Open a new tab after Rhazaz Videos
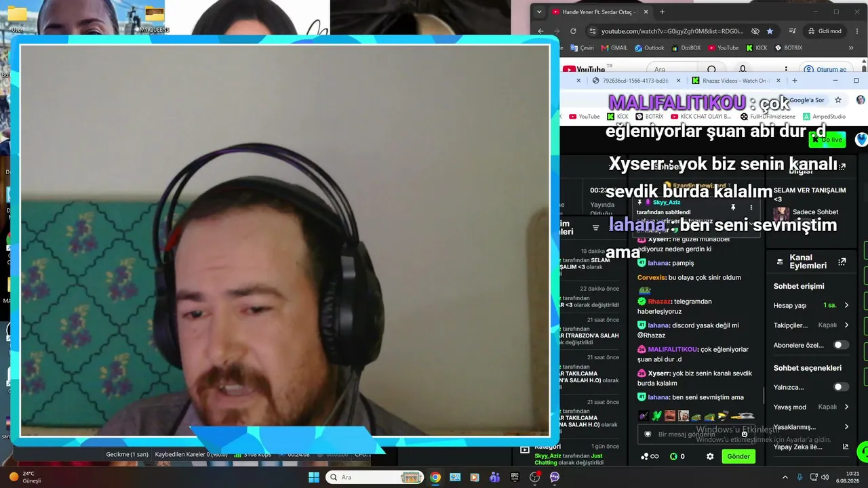 (x=793, y=81)
